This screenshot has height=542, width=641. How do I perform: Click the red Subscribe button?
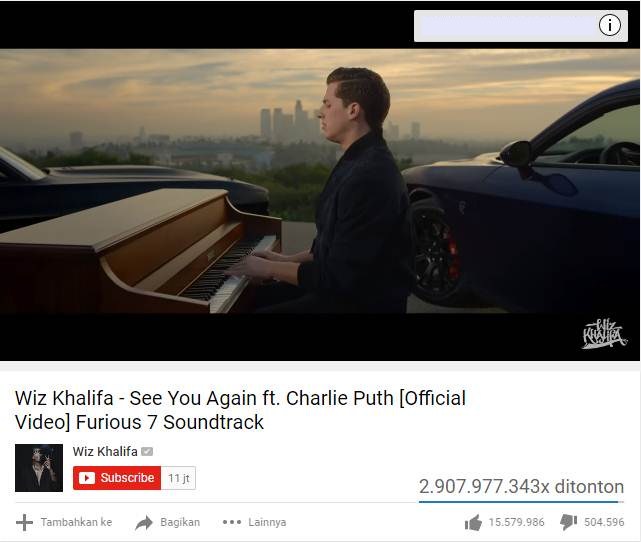[x=117, y=478]
